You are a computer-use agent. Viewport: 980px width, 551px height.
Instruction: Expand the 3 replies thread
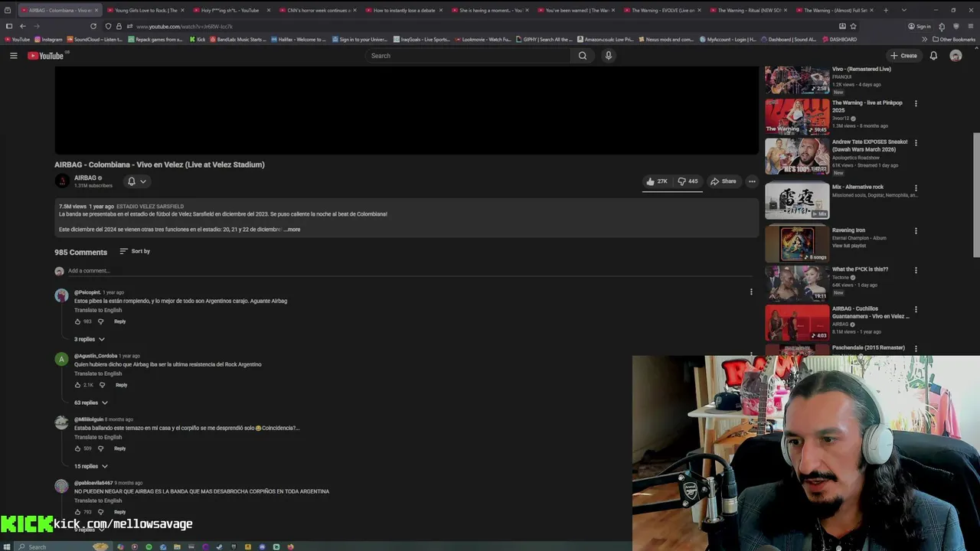(89, 339)
